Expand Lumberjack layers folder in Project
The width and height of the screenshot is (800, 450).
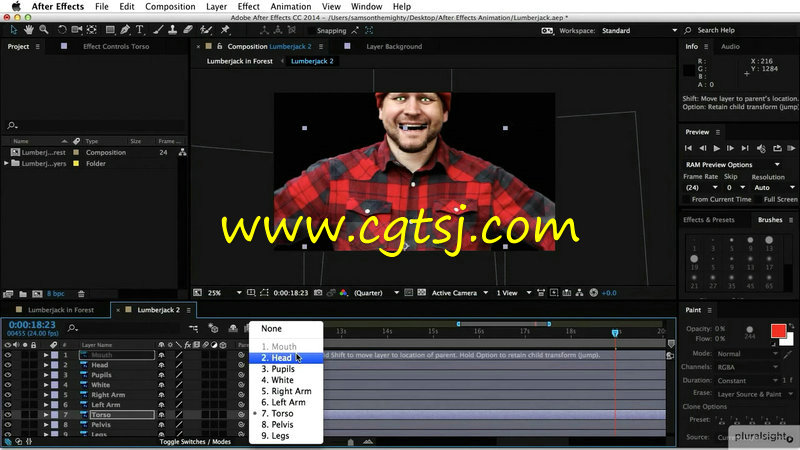6,163
